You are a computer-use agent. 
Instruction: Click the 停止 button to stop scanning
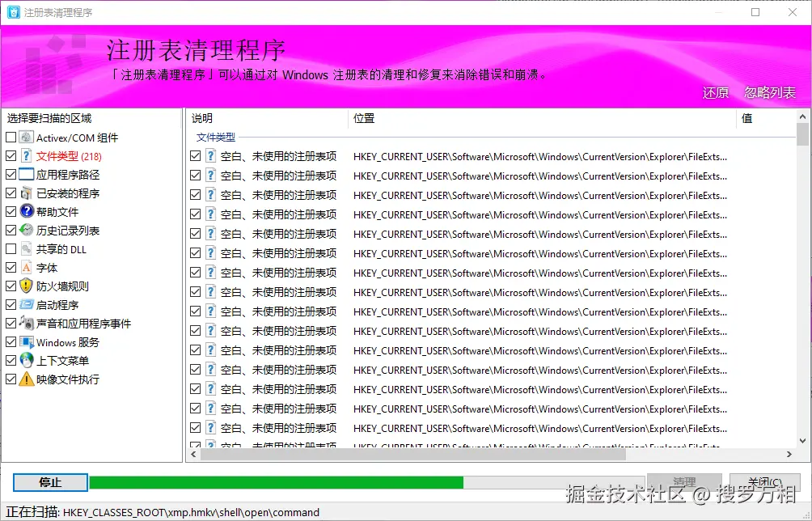coord(50,483)
